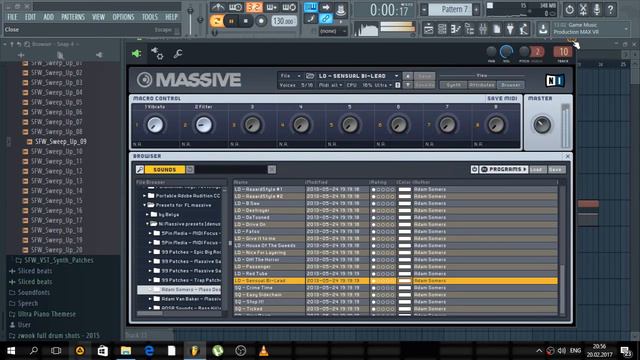The width and height of the screenshot is (640, 360).
Task: Click the download content library icon
Action: click(x=543, y=29)
